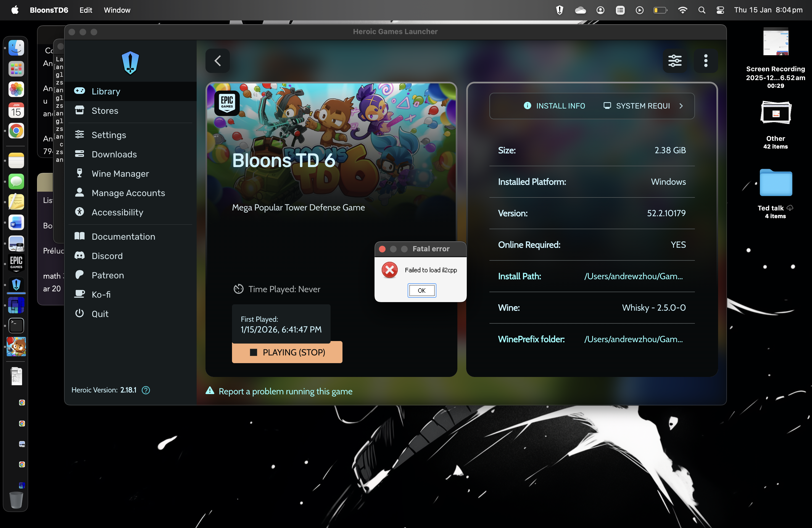The height and width of the screenshot is (528, 812).
Task: Quit Heroic from the sidebar
Action: 99,313
